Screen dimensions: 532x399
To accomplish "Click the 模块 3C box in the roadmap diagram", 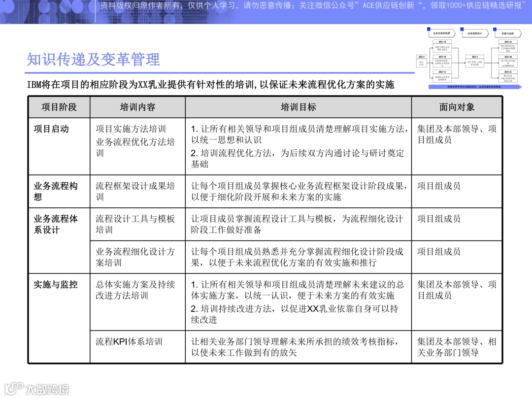I will click(508, 76).
